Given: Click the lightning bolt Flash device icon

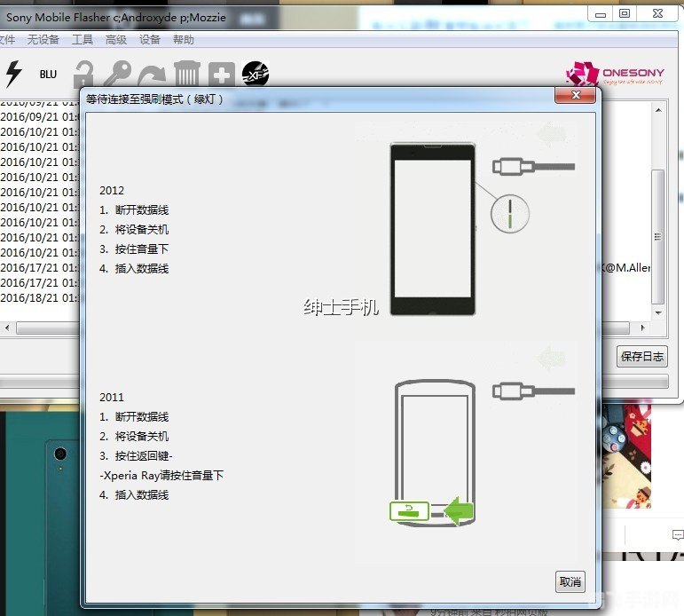Looking at the screenshot, I should pyautogui.click(x=12, y=74).
